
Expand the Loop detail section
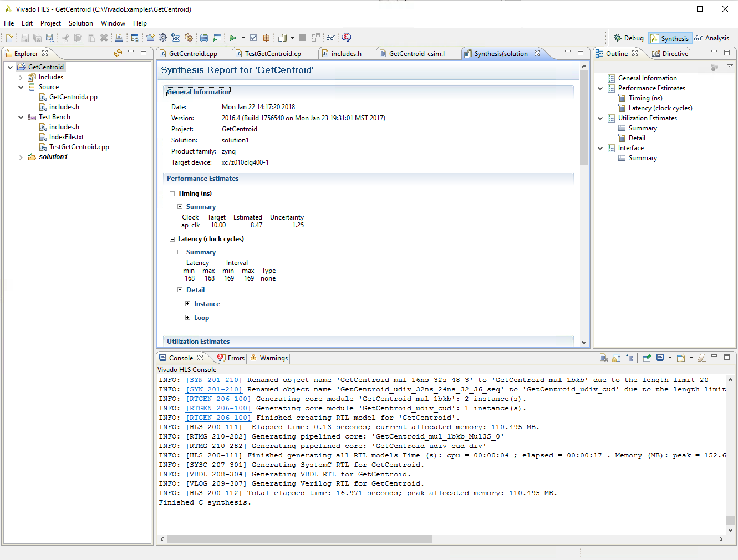(x=187, y=318)
